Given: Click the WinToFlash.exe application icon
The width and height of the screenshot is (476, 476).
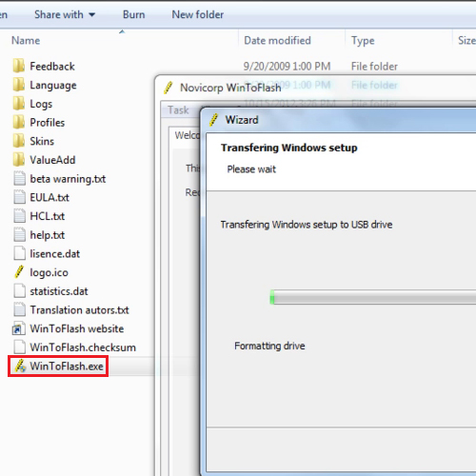Looking at the screenshot, I should pos(20,366).
